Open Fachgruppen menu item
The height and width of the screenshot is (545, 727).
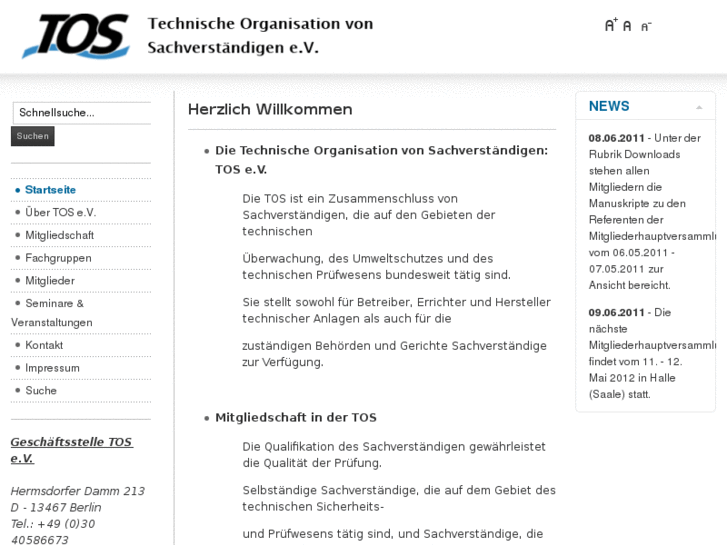(x=58, y=258)
